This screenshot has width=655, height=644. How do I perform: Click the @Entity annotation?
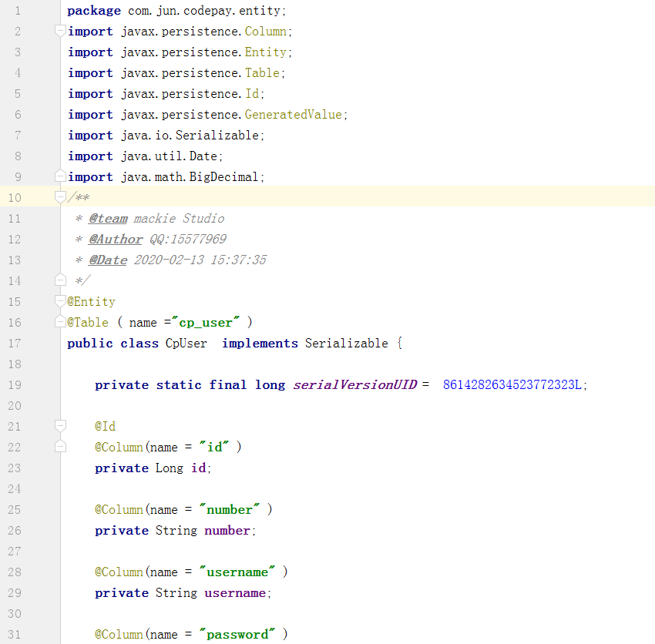click(x=91, y=301)
